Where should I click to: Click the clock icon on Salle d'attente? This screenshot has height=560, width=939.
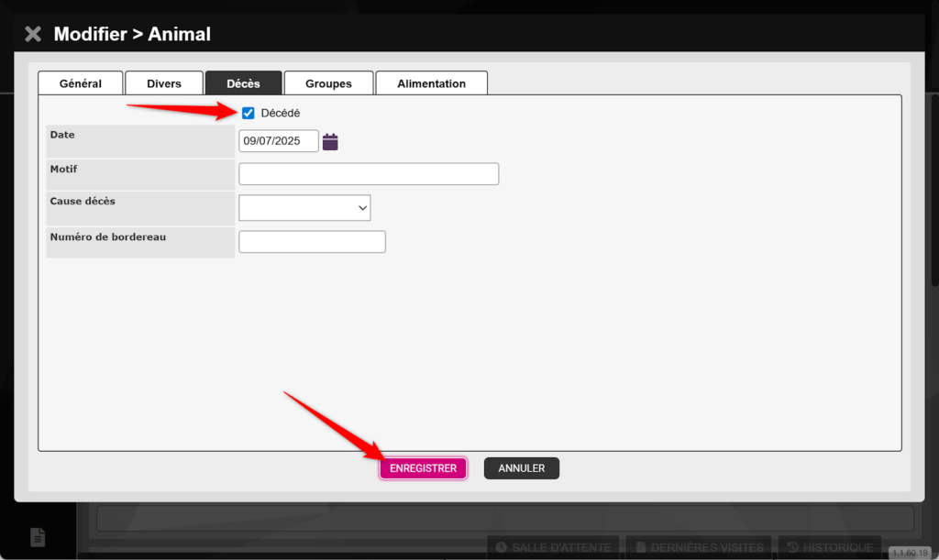pyautogui.click(x=501, y=547)
